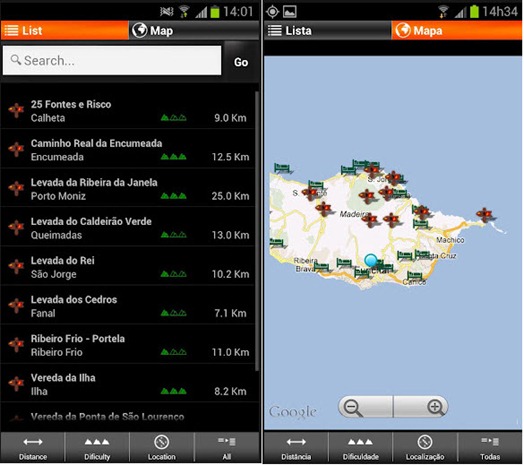The width and height of the screenshot is (524, 465).
Task: Tap picture notification icon in right status bar
Action: coord(290,12)
